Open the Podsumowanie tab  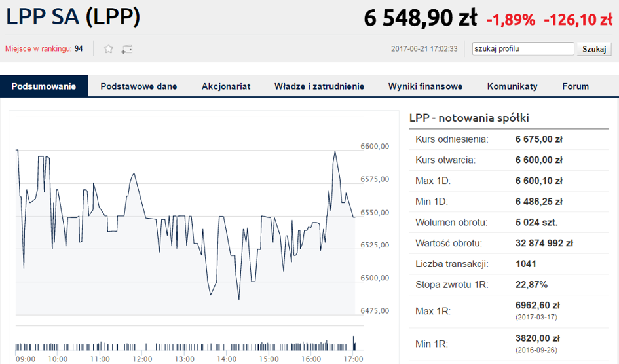[44, 86]
